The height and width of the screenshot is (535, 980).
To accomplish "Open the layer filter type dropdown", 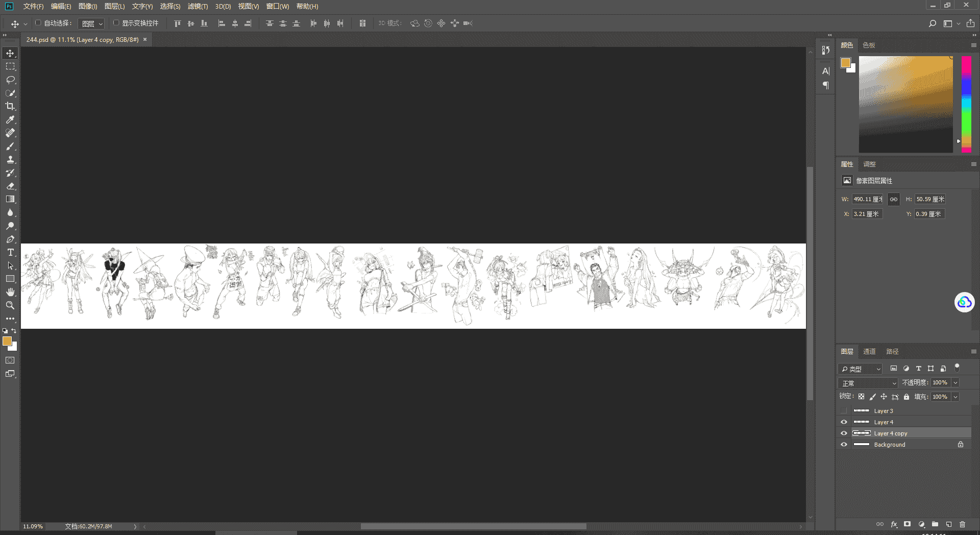I will 861,369.
